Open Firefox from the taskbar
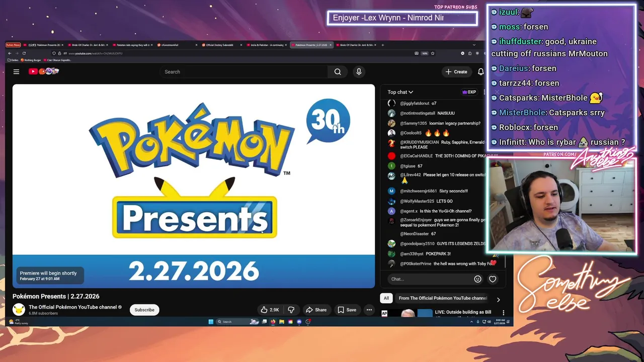 [x=273, y=322]
